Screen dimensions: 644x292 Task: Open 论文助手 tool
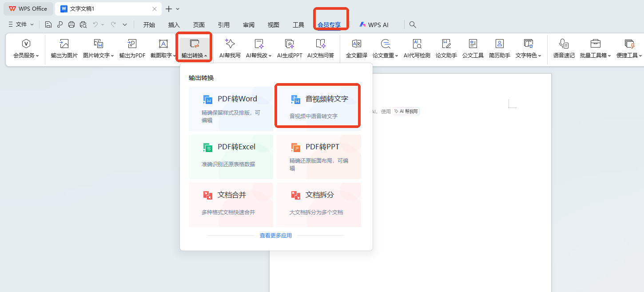pyautogui.click(x=446, y=49)
